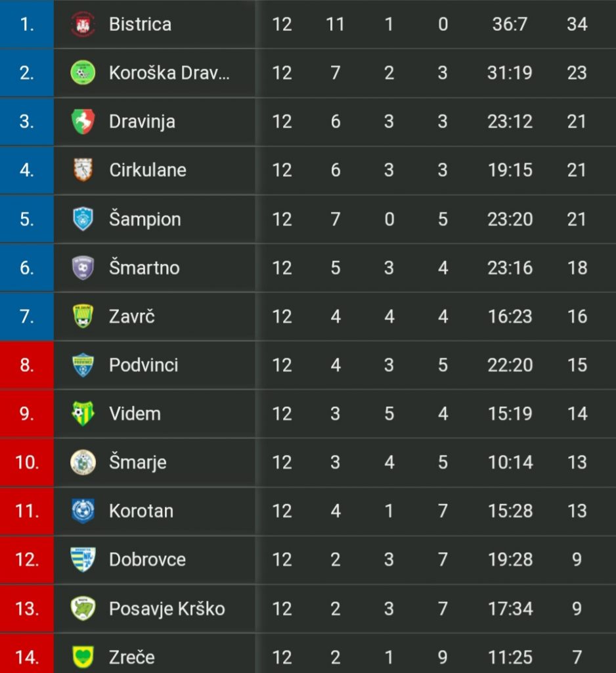Tap Korotan's 15:28 goal difference
The height and width of the screenshot is (673, 616).
pos(510,511)
